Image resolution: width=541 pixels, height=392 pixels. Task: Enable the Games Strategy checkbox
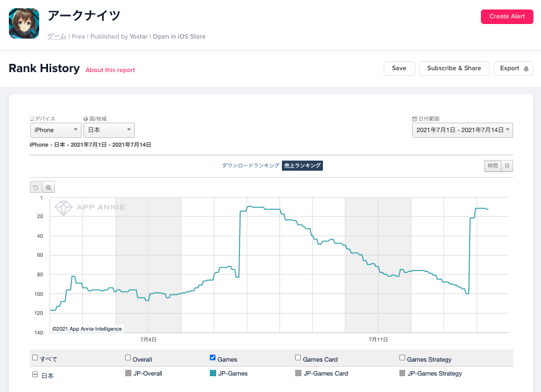click(x=403, y=357)
